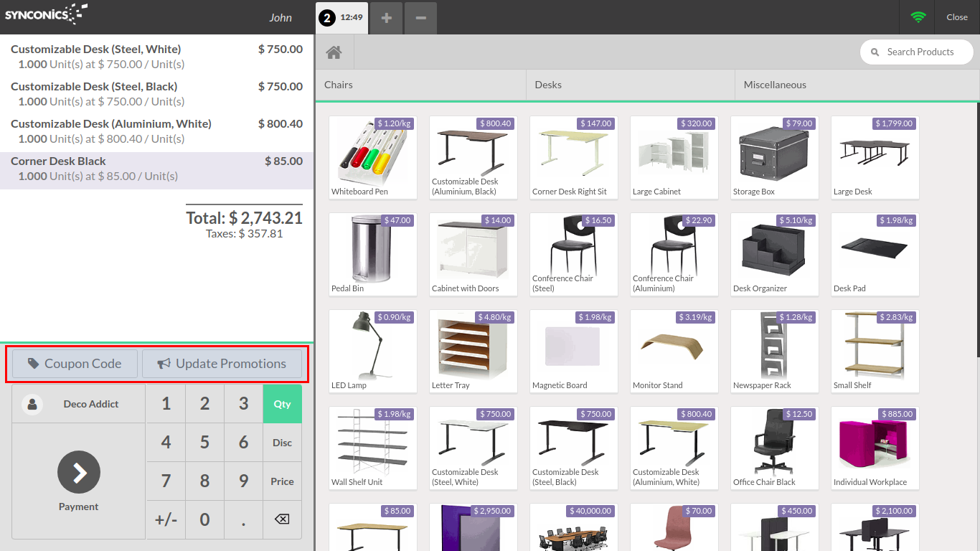Click Update Promotions megaphone button
Screen dimensions: 980x551
pyautogui.click(x=222, y=364)
